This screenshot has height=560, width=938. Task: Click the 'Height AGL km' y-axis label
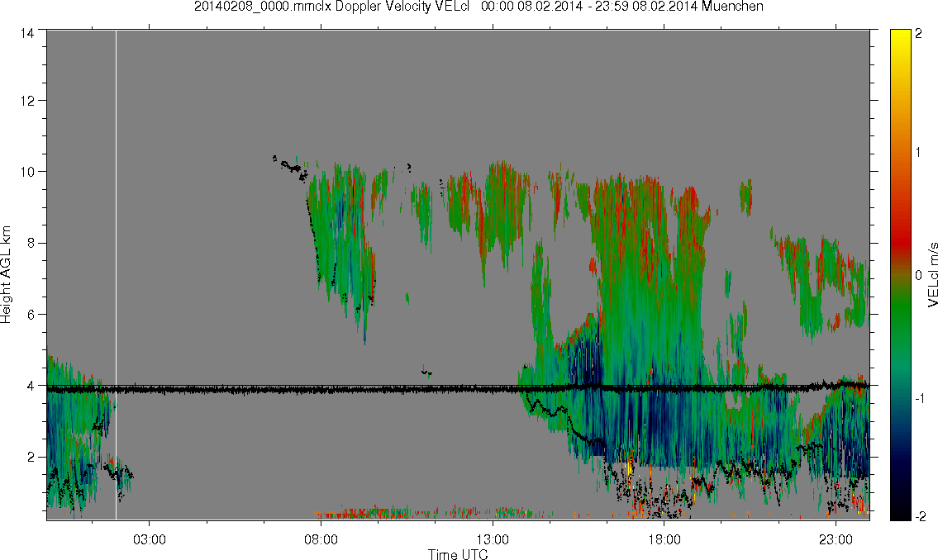point(6,274)
